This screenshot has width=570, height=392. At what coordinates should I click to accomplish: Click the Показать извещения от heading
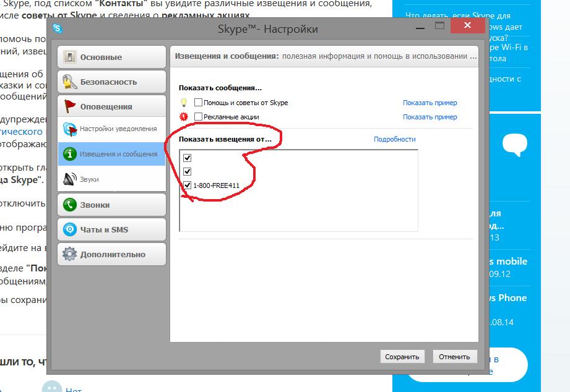pos(225,139)
